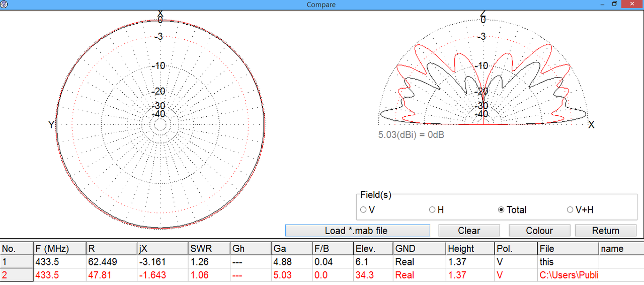
Task: Click the 5.03(dBi) = 0dB label
Action: point(411,135)
